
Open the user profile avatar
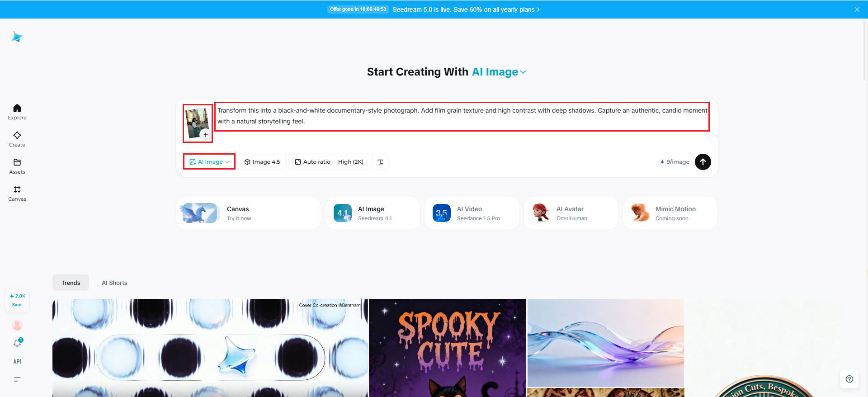(x=17, y=325)
